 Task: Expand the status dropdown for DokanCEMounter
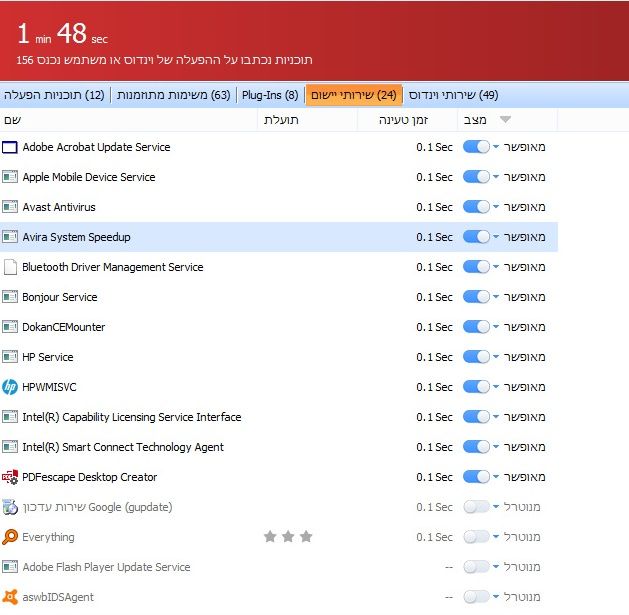pyautogui.click(x=496, y=327)
